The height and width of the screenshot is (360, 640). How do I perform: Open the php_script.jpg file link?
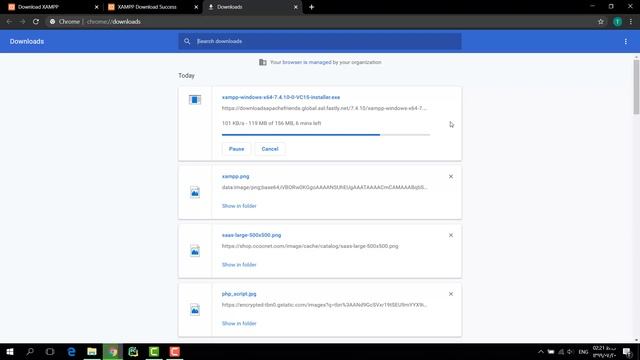(x=239, y=294)
